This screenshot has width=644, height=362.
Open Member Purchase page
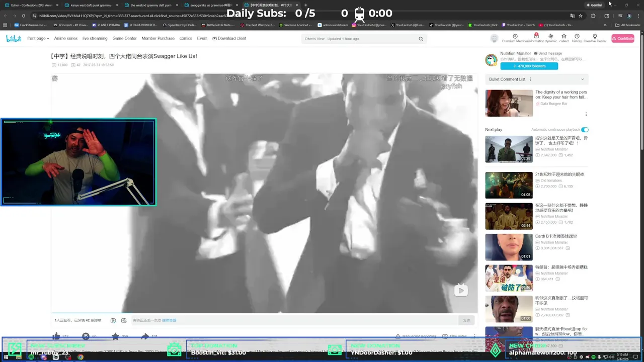(x=158, y=38)
